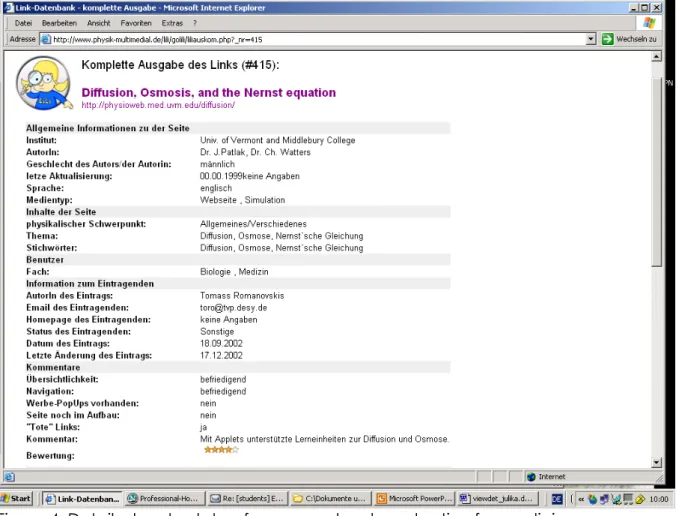Click the englisch language value
Image resolution: width=676 pixels, height=516 pixels.
click(216, 188)
